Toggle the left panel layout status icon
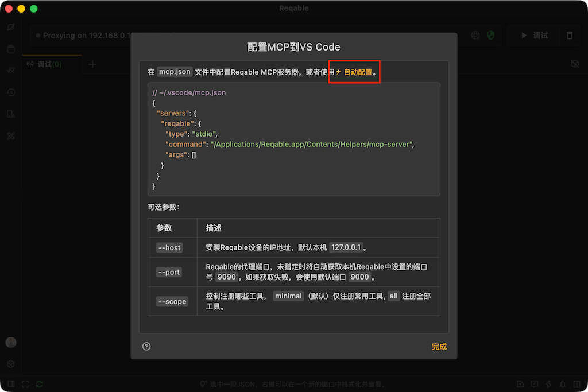The image size is (588, 392). click(x=11, y=384)
